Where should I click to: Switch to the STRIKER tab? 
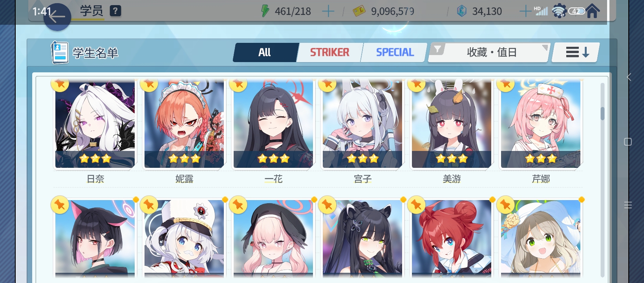pos(329,52)
